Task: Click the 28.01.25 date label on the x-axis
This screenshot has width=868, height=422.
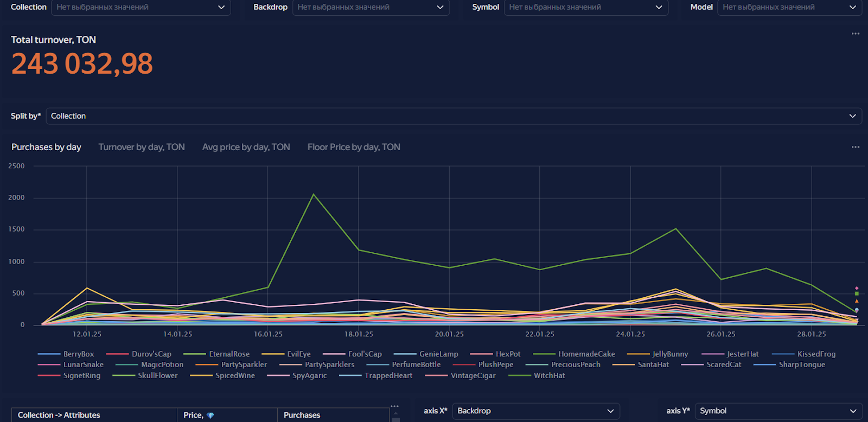Action: click(x=812, y=334)
